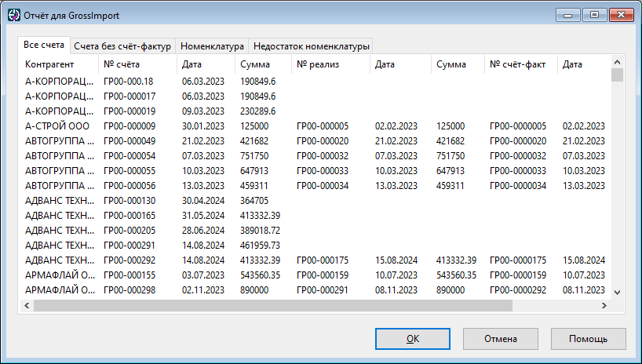Click the vertical scrollbar up arrow

[618, 62]
